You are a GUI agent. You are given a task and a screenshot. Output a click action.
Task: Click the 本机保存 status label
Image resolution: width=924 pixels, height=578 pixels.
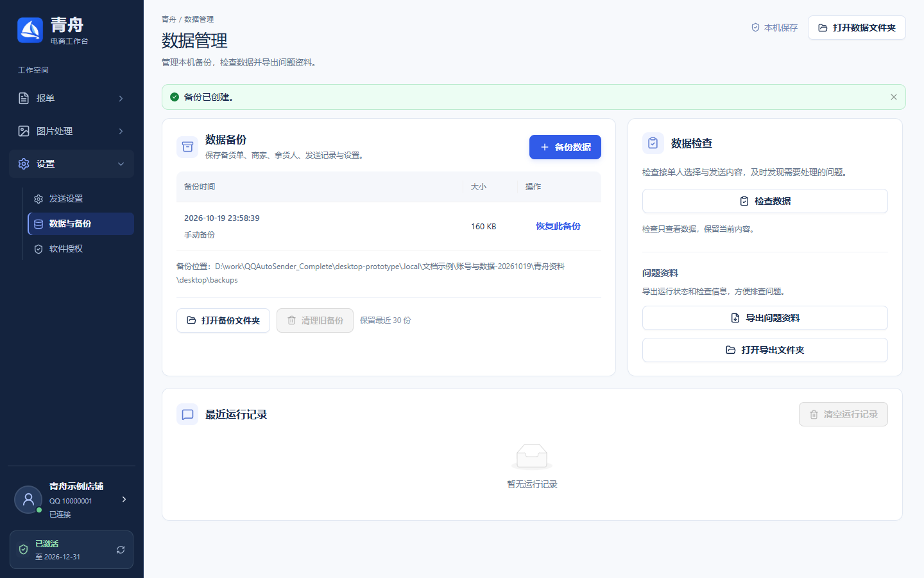[781, 28]
